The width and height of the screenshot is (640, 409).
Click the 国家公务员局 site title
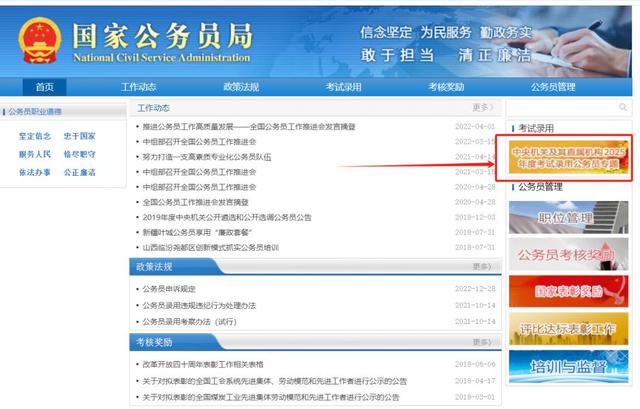click(x=162, y=36)
